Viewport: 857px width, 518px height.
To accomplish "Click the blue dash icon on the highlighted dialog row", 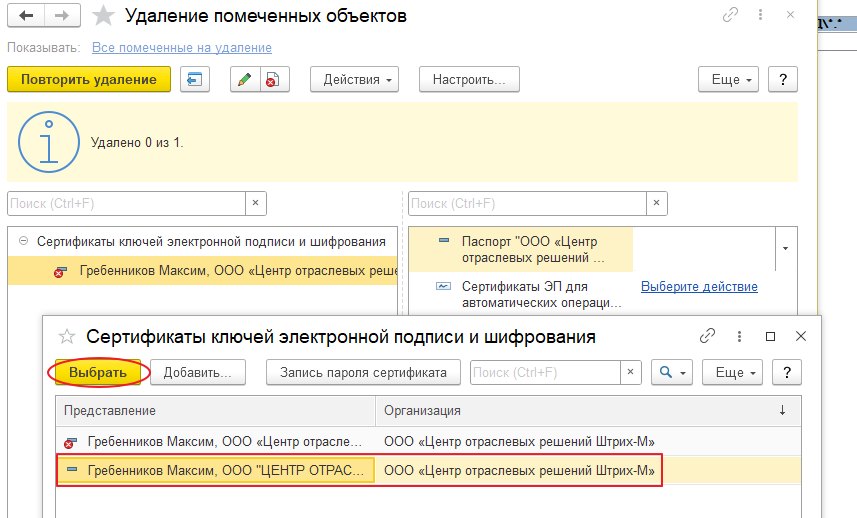I will coord(72,469).
